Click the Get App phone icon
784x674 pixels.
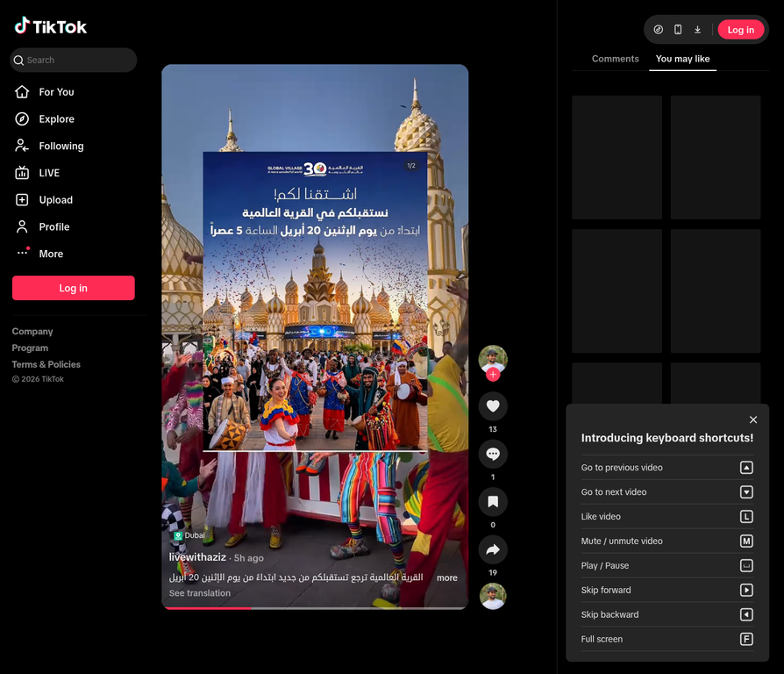click(x=677, y=29)
